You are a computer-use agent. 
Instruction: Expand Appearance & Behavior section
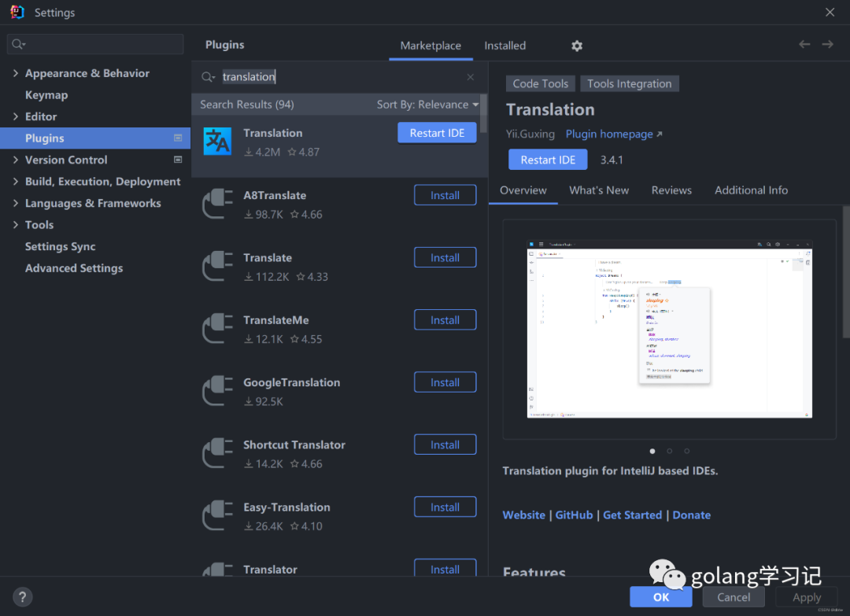(x=15, y=73)
